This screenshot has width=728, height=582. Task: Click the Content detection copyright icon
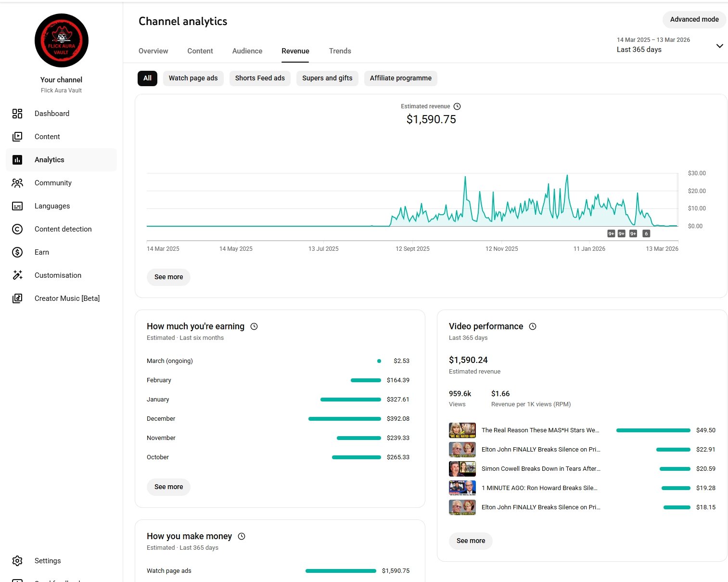point(17,229)
